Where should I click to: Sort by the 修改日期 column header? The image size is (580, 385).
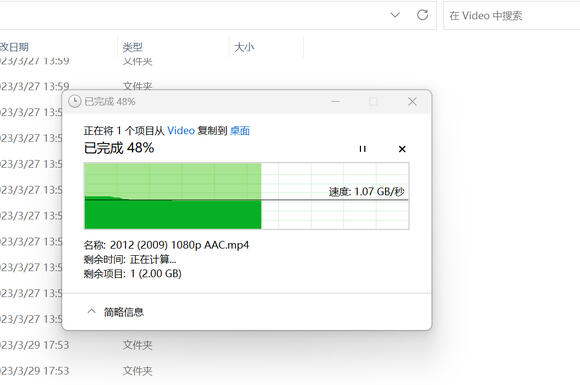coord(14,47)
